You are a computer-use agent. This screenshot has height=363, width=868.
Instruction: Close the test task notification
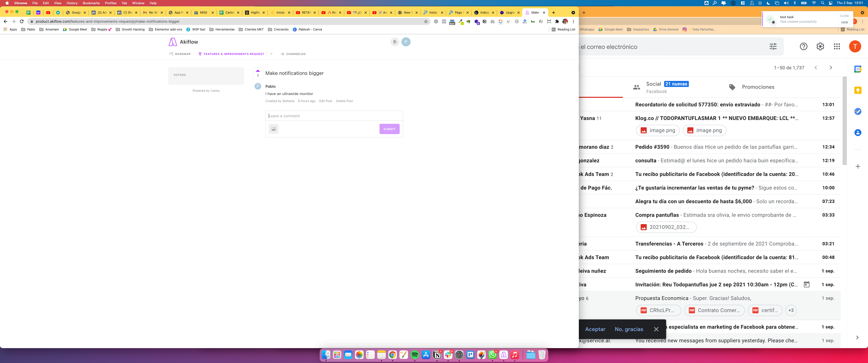click(x=844, y=16)
